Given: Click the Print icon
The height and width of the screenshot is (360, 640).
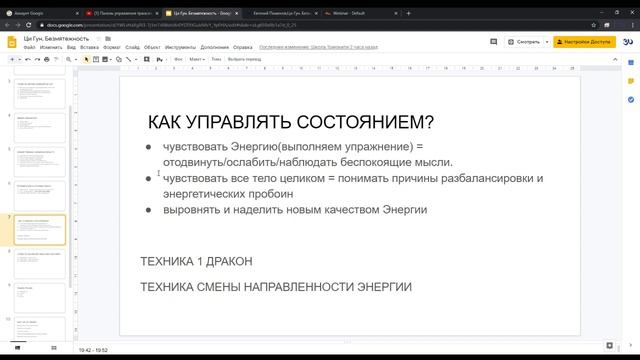Looking at the screenshot, I should tap(47, 59).
